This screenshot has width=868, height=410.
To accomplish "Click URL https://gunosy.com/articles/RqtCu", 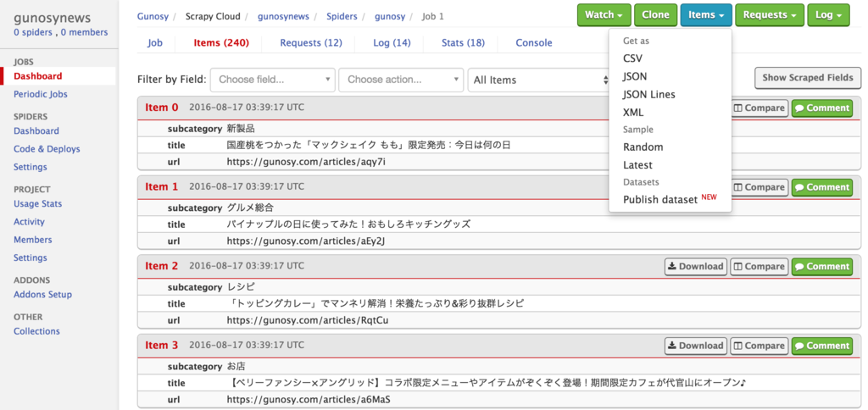I will point(307,320).
